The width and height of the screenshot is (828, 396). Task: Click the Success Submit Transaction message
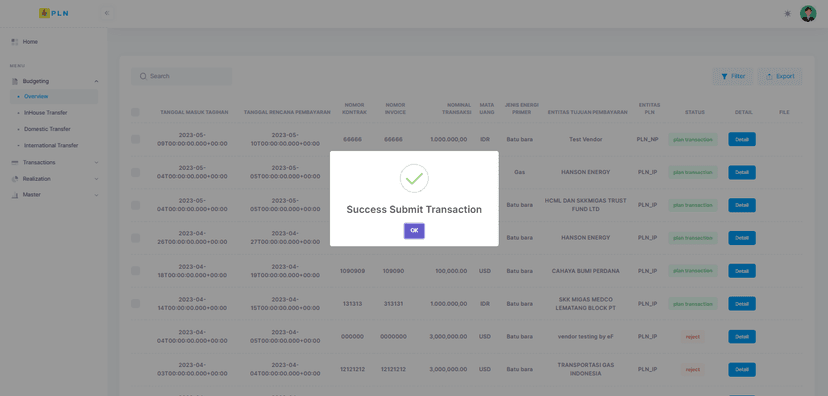[414, 210]
